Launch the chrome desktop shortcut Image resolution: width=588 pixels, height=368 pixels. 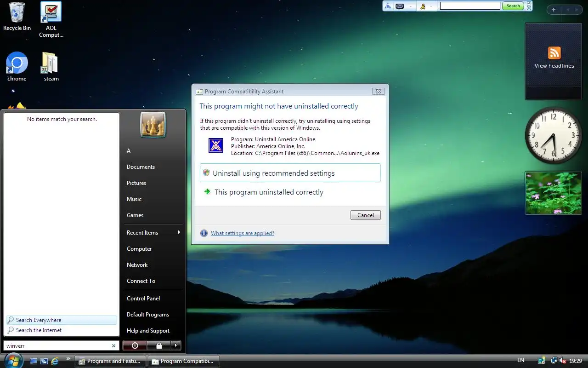17,67
